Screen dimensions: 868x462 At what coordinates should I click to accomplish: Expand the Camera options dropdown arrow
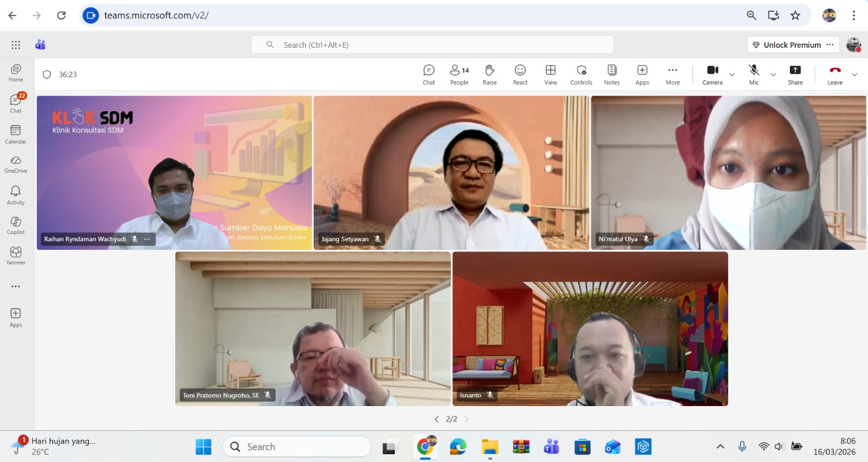pyautogui.click(x=732, y=74)
